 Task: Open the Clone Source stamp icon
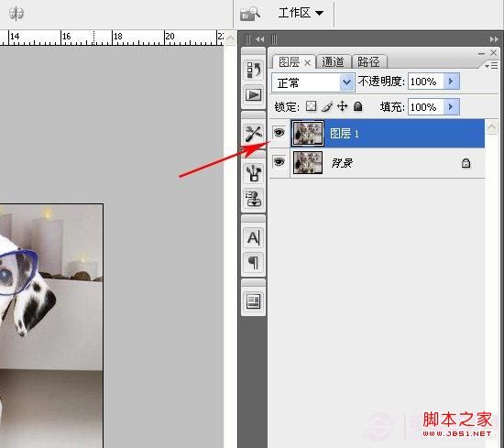point(253,198)
